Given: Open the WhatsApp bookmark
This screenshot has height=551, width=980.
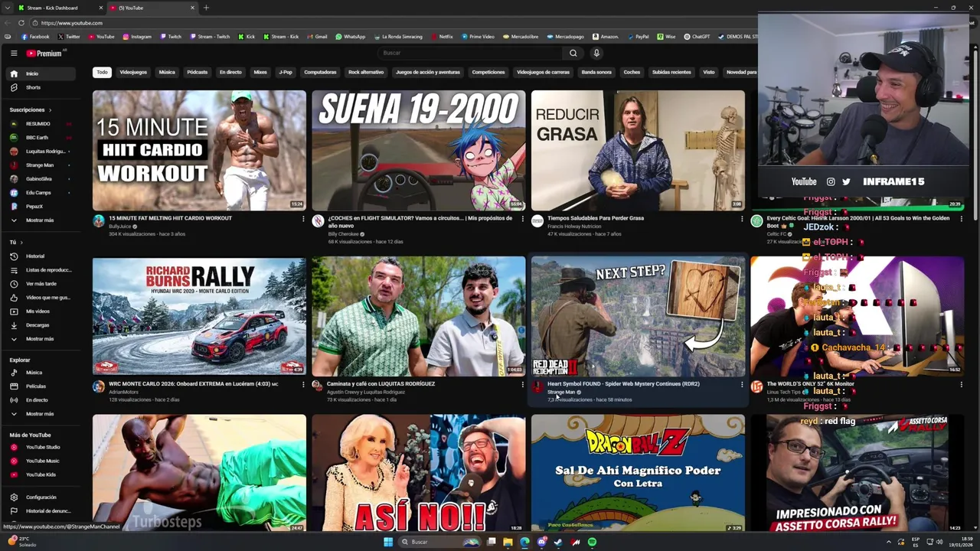Looking at the screenshot, I should click(351, 37).
